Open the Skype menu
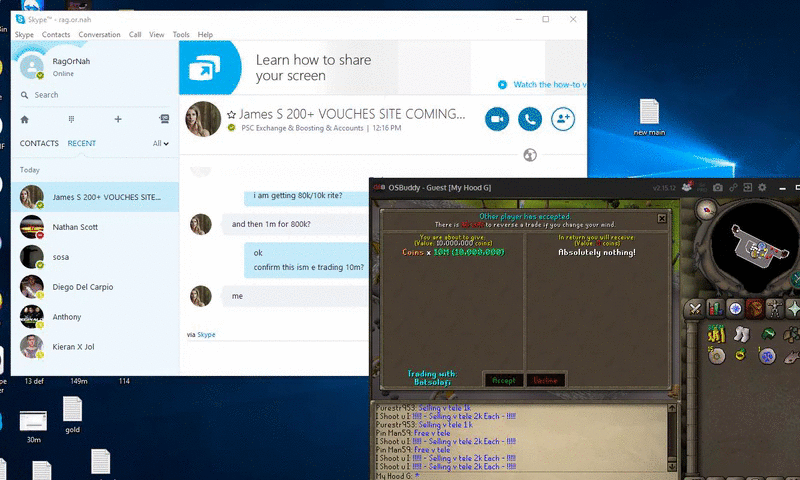This screenshot has height=480, width=800. 24,35
